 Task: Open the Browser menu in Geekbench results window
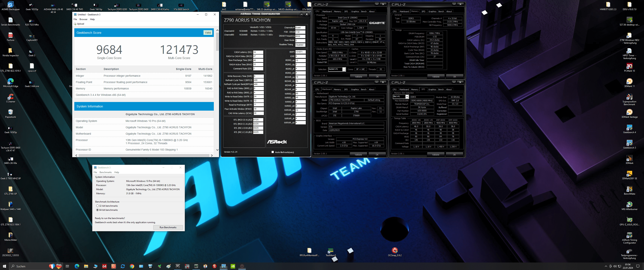(83, 19)
